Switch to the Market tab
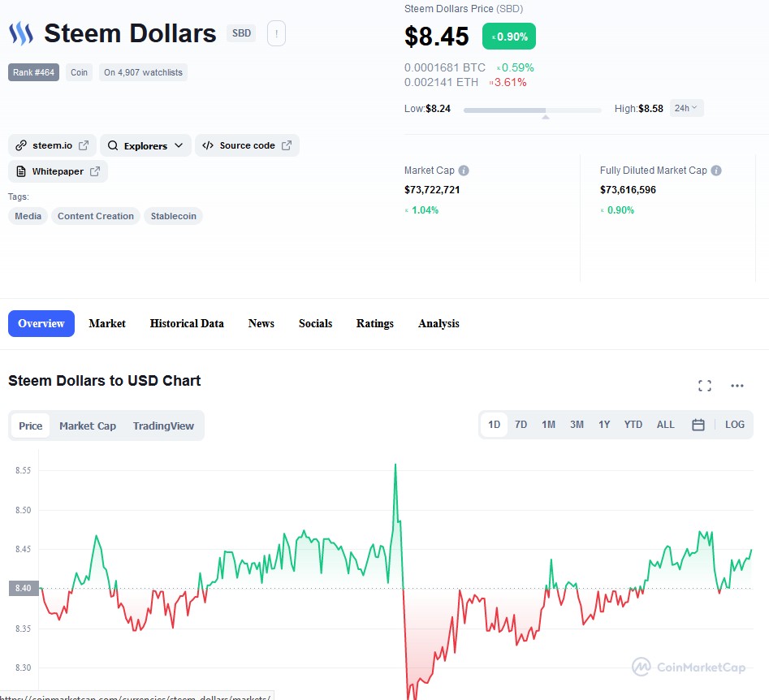The width and height of the screenshot is (769, 700). (x=107, y=324)
